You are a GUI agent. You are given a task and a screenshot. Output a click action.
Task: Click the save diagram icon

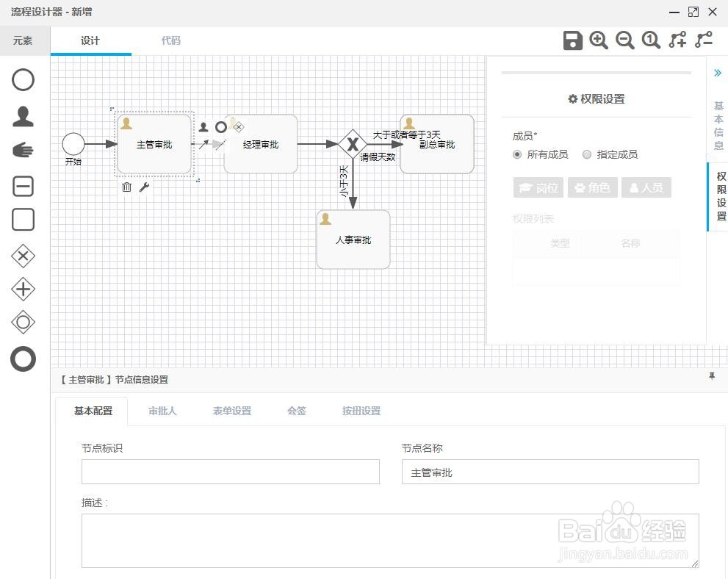pyautogui.click(x=573, y=40)
